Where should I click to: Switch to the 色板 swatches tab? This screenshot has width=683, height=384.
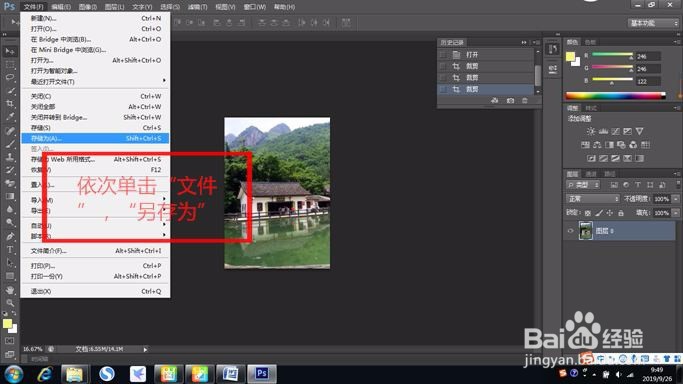point(590,42)
